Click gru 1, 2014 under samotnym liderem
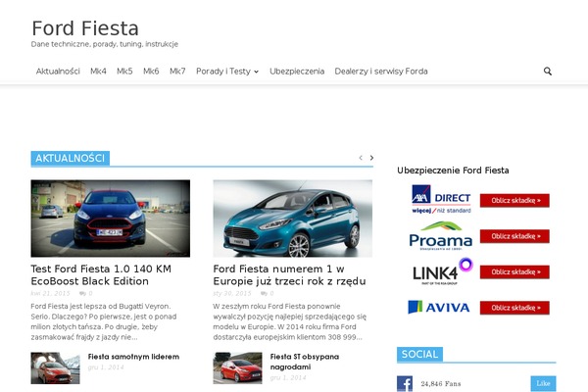This screenshot has height=392, width=588. pyautogui.click(x=106, y=367)
